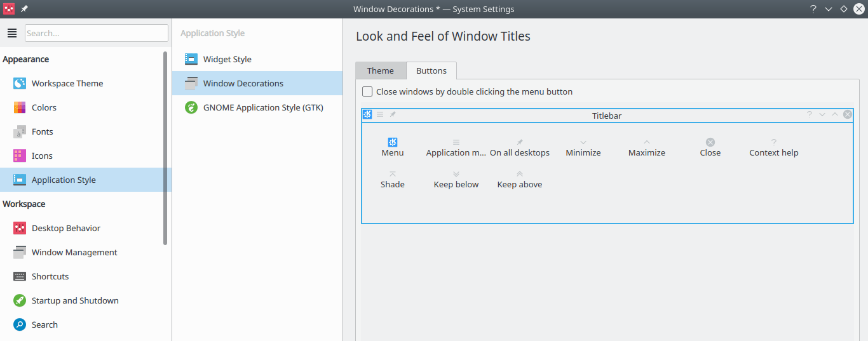Open the hamburger menu beside the search box

(12, 33)
